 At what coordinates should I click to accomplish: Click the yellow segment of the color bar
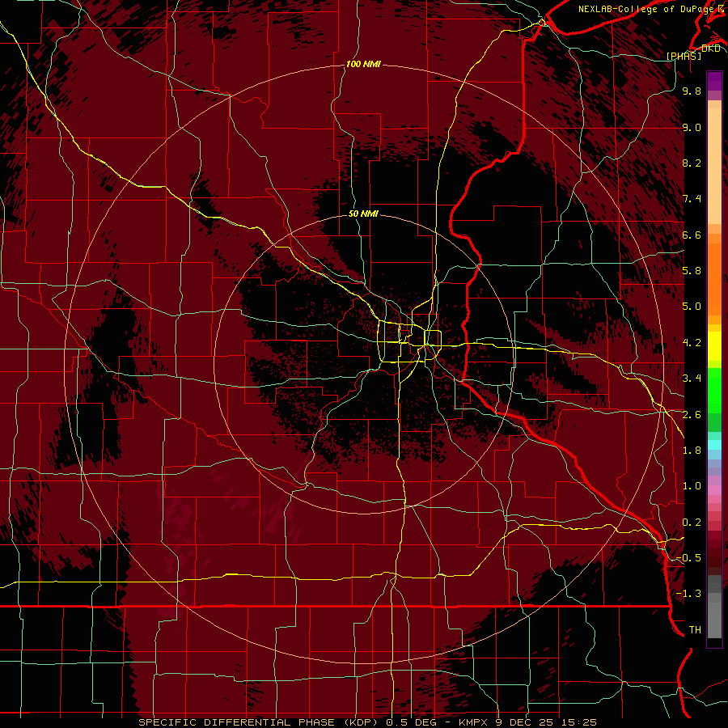pos(714,346)
